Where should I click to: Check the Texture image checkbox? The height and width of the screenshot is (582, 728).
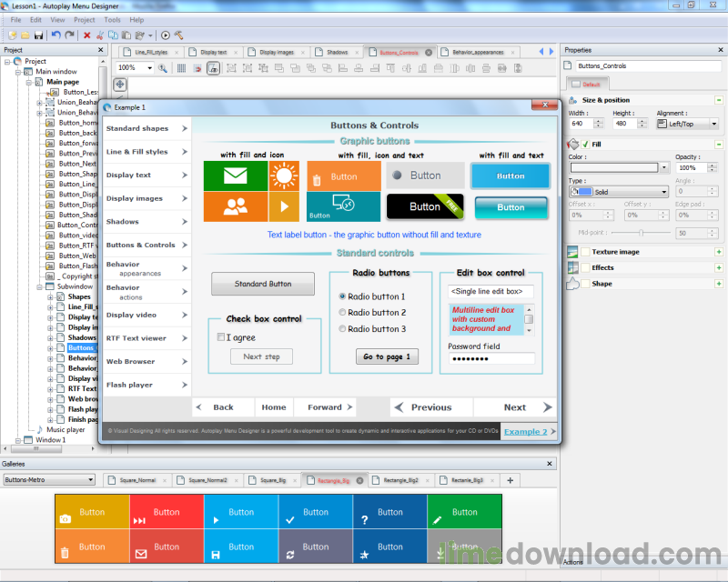point(585,252)
